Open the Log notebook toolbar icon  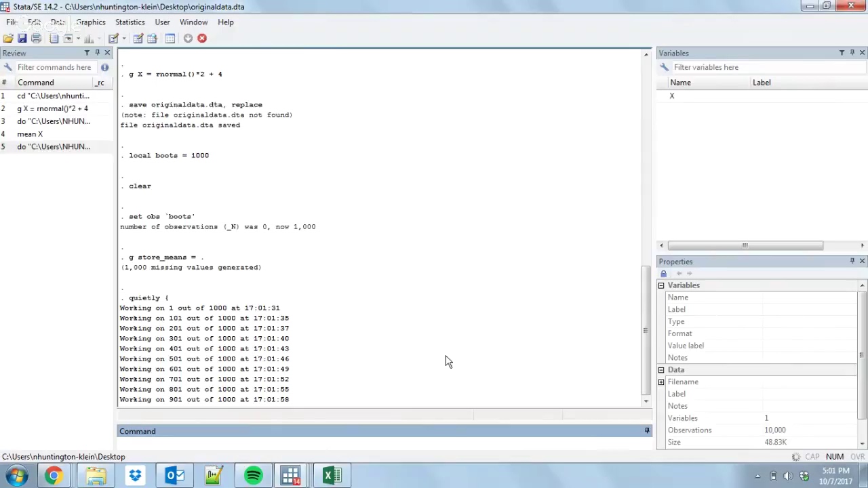click(54, 39)
